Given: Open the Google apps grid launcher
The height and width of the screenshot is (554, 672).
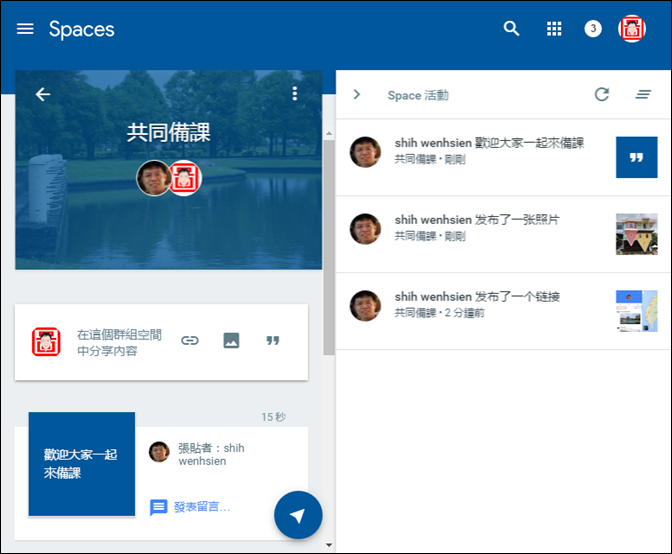Looking at the screenshot, I should [x=554, y=29].
